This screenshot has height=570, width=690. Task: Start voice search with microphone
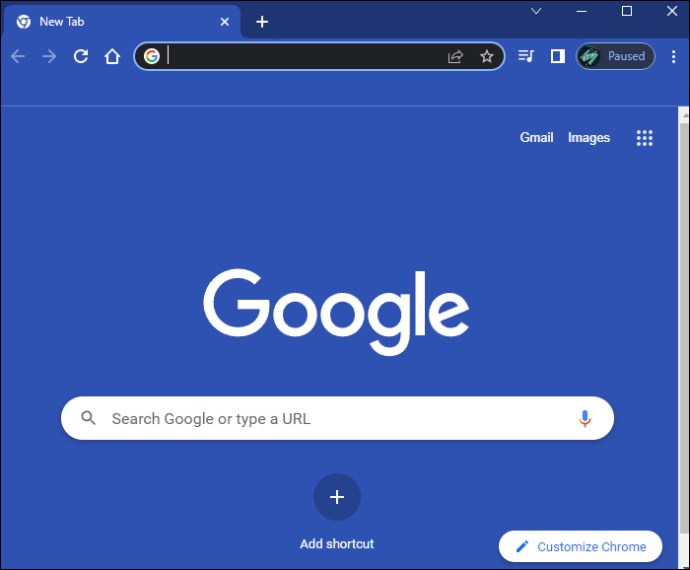pos(585,419)
